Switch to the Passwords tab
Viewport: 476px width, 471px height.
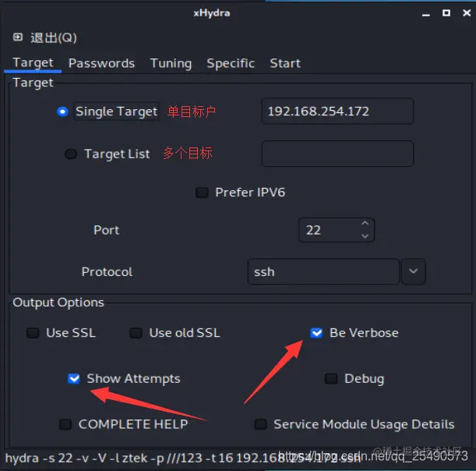pos(101,63)
